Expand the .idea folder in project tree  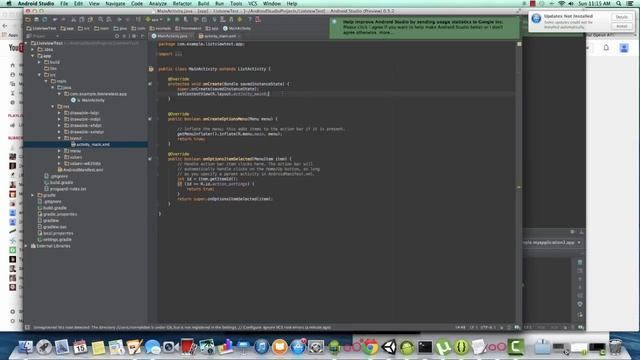33,49
